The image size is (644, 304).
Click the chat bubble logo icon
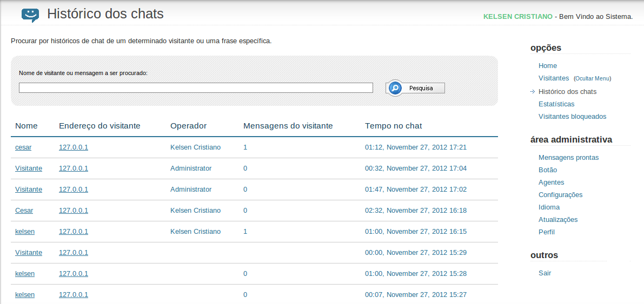[x=30, y=15]
